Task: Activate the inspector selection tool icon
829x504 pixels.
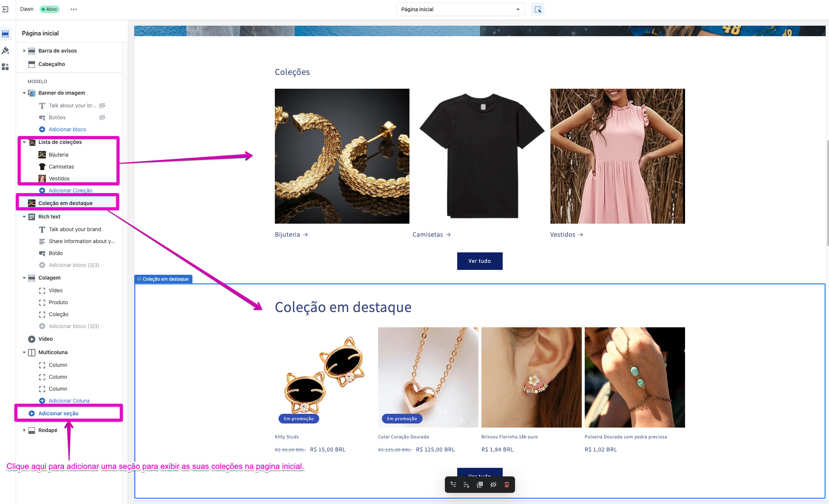Action: point(537,9)
